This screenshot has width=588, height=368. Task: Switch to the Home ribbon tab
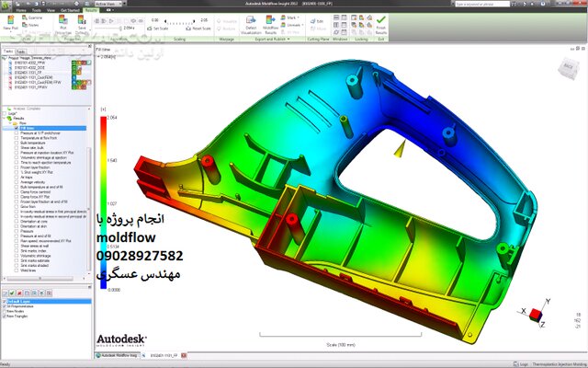[21, 10]
